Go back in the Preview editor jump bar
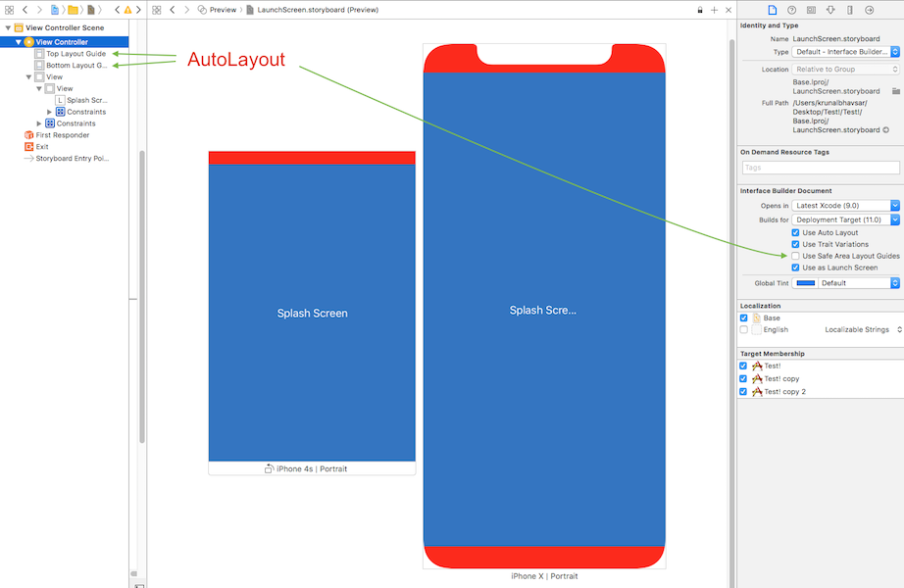Screen dimensions: 904x588 click(x=172, y=10)
